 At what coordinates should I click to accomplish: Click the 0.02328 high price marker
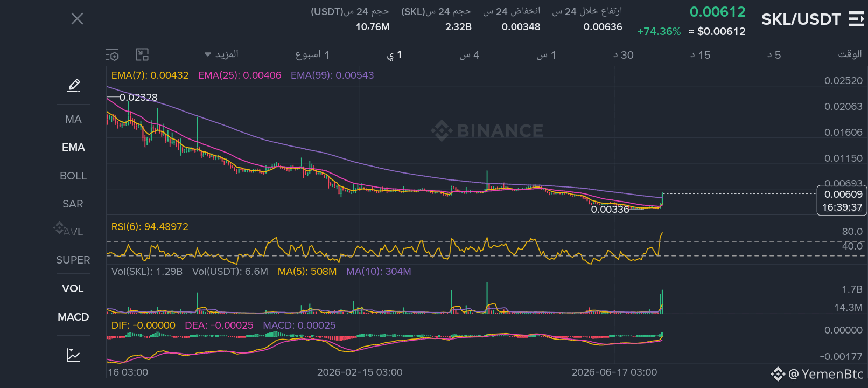point(138,98)
